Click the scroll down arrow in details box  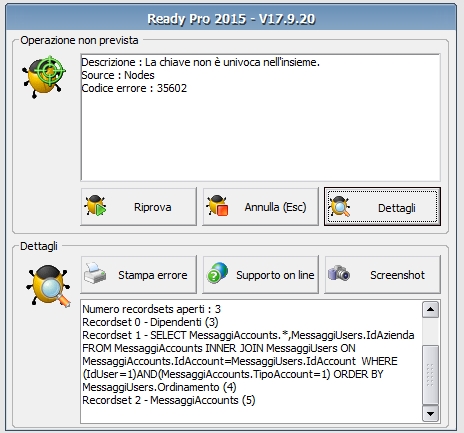[430, 414]
